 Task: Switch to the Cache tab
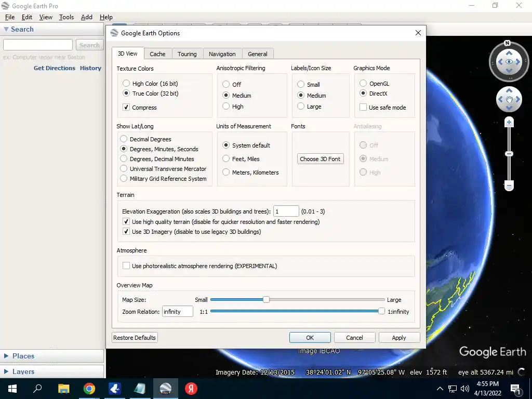tap(157, 54)
